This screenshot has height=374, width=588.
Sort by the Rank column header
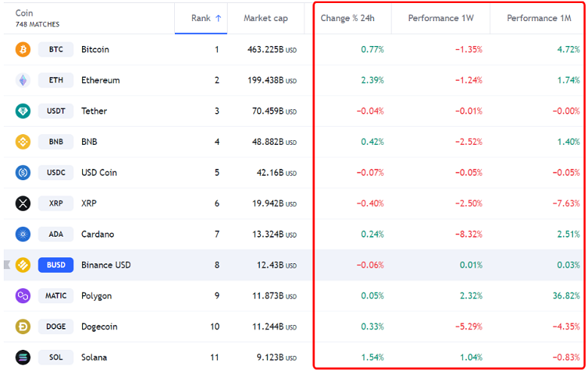coord(205,18)
